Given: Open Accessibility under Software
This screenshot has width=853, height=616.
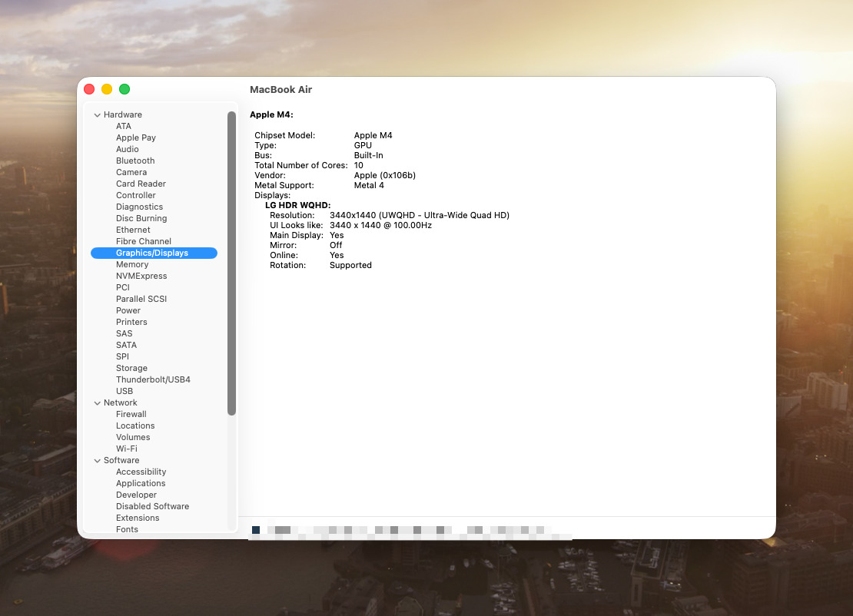Looking at the screenshot, I should (141, 472).
